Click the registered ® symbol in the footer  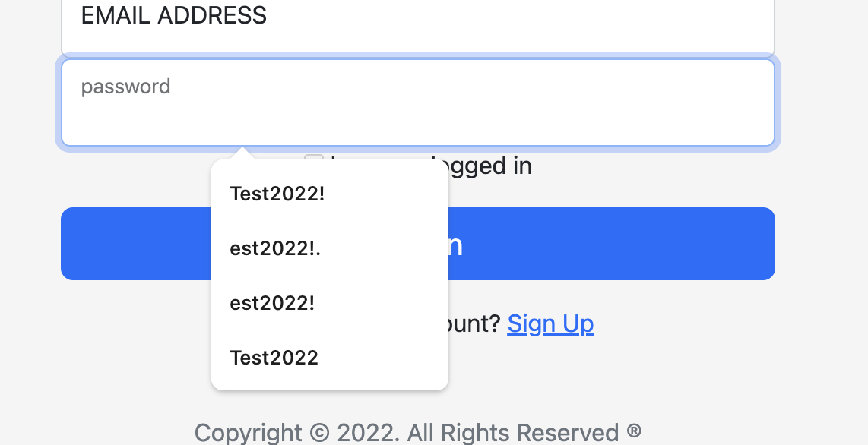pyautogui.click(x=634, y=432)
